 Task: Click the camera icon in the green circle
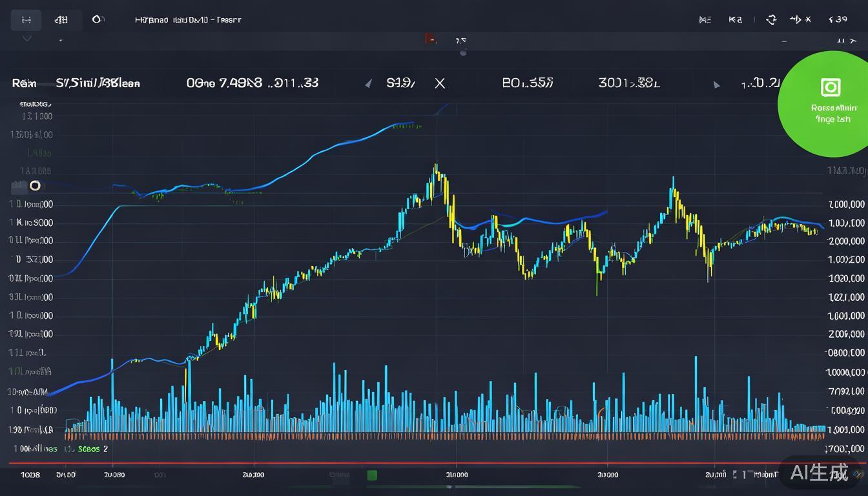(830, 87)
